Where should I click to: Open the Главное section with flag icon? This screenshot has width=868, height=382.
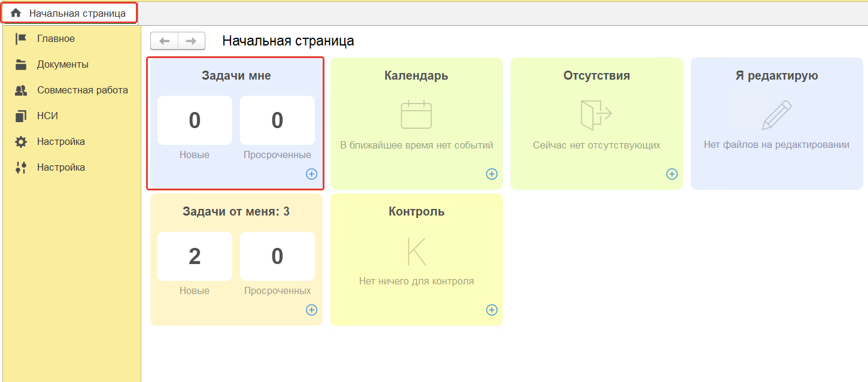(x=56, y=39)
